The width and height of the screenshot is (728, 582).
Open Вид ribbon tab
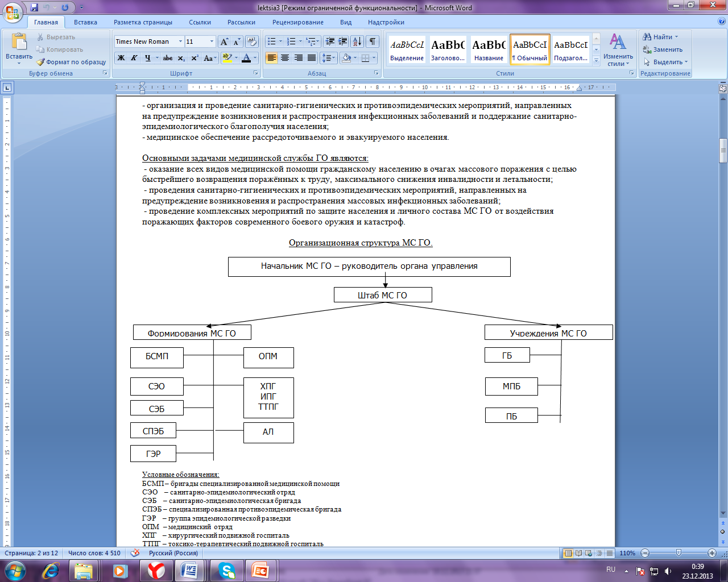(346, 22)
